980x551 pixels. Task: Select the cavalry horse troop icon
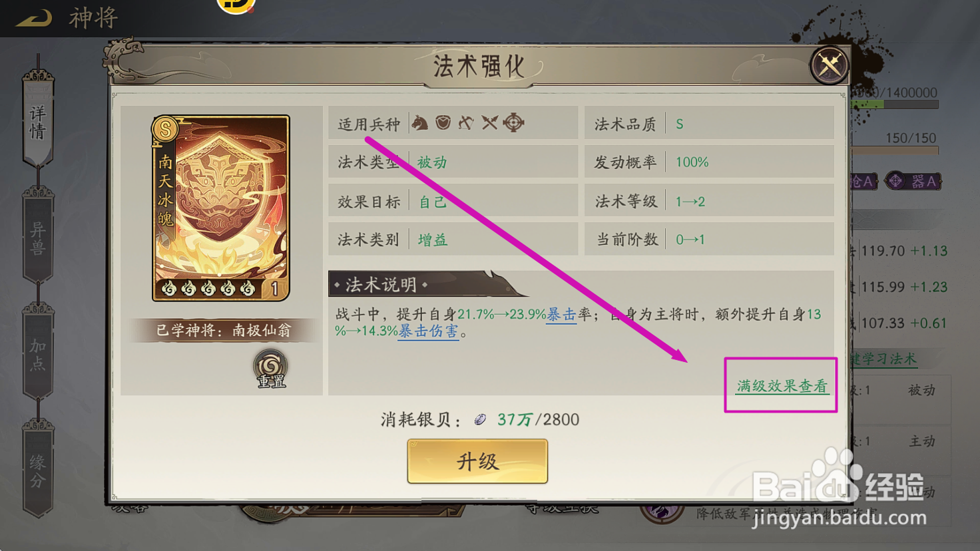(419, 122)
